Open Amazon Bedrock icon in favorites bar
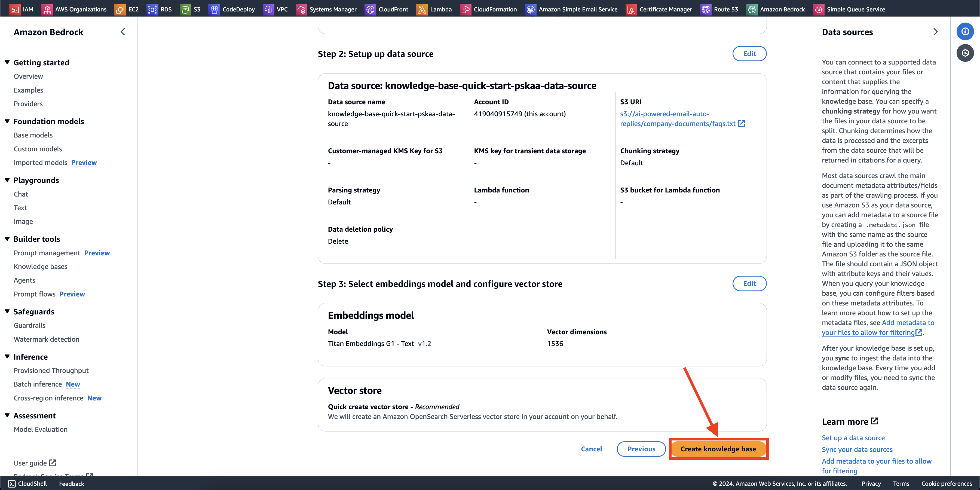This screenshot has height=490, width=980. (x=752, y=9)
